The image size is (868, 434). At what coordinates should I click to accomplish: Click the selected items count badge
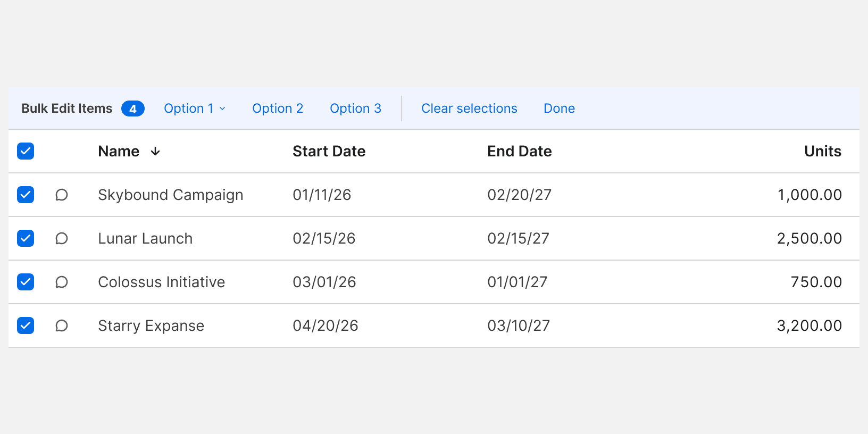[132, 108]
